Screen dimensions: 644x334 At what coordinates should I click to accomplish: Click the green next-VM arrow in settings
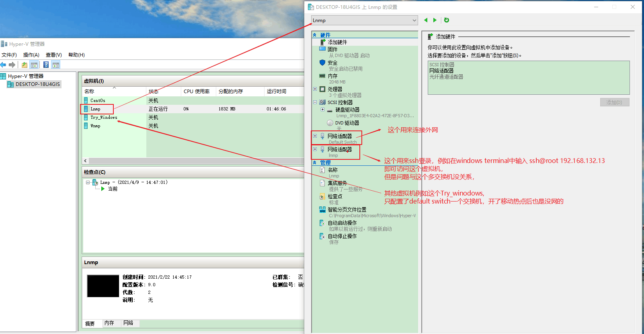(x=435, y=20)
